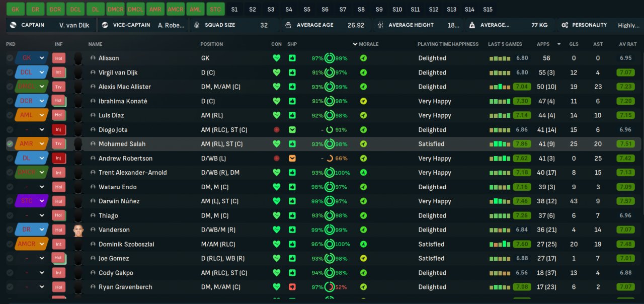Open Dominik Szoboszlai's player name link
The image size is (644, 304).
126,244
